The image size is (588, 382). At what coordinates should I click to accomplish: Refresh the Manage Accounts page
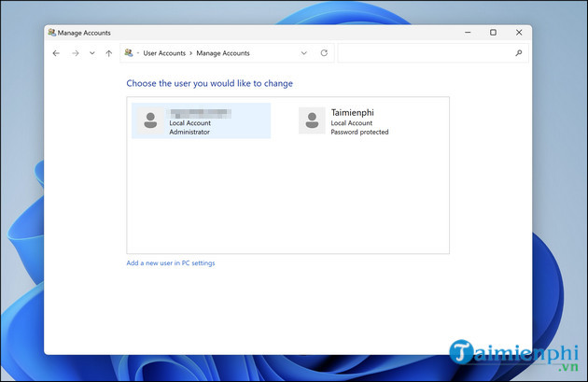324,53
